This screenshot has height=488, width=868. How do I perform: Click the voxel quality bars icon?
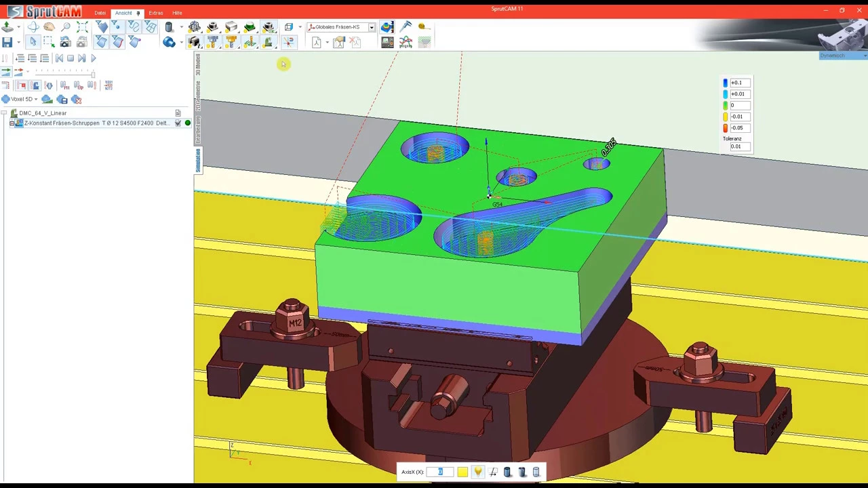(47, 100)
